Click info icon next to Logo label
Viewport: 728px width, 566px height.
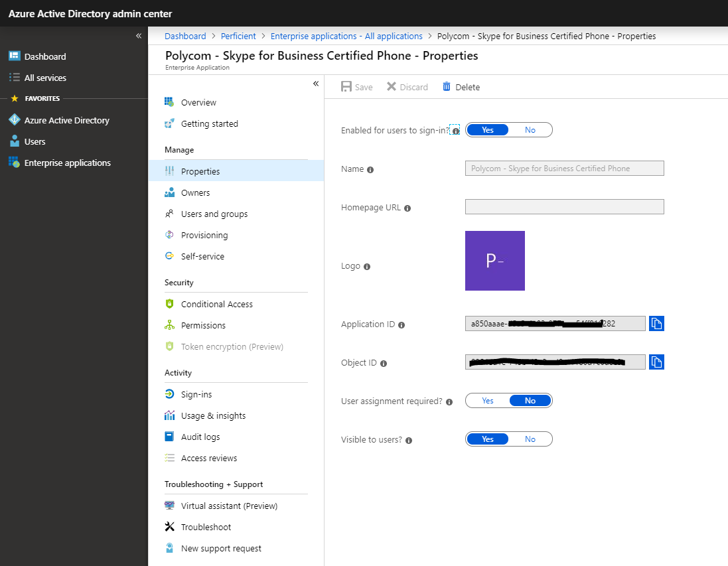(367, 267)
